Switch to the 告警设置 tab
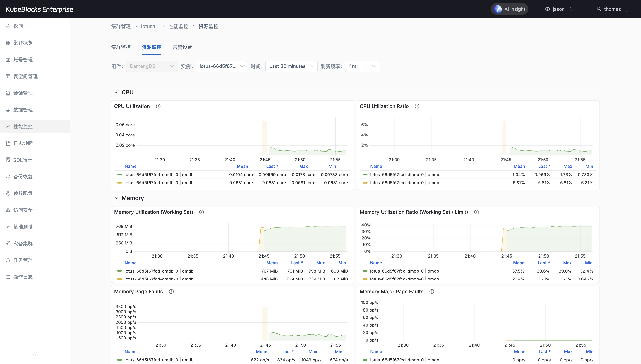 point(182,47)
